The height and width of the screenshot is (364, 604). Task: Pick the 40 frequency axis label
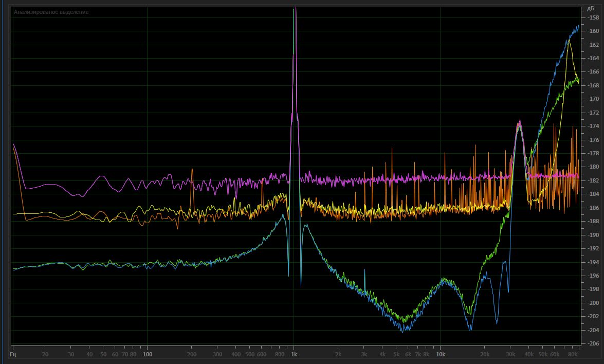coord(89,354)
